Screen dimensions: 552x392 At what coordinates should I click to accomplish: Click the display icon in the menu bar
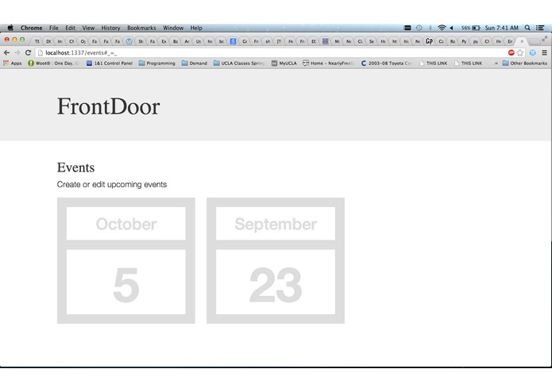[407, 28]
